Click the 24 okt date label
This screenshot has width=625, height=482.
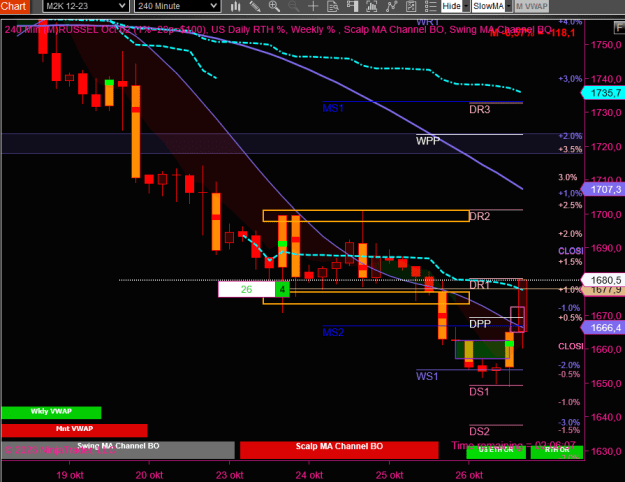point(309,475)
